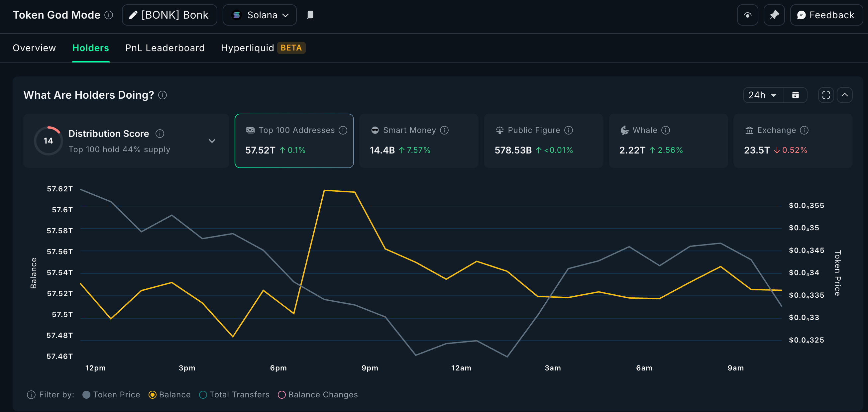Toggle the Token Price filter
This screenshot has height=412, width=868.
[111, 394]
